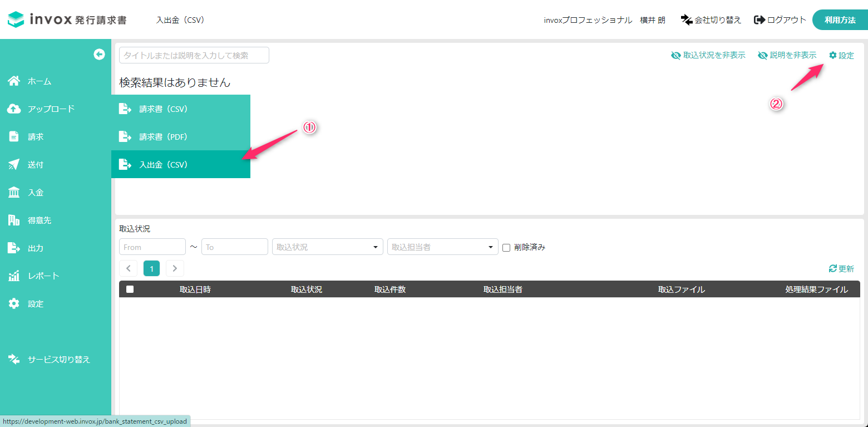The height and width of the screenshot is (427, 868).
Task: Collapse the sidebar with the arrow icon
Action: [99, 54]
